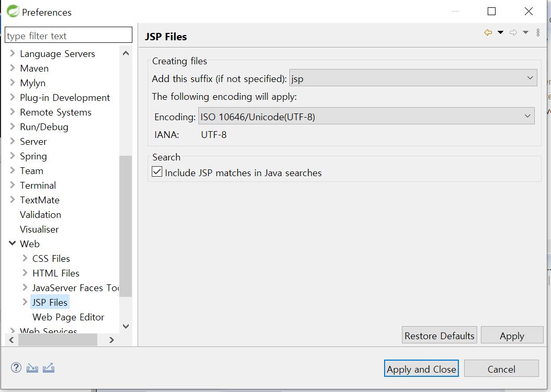Screen dimensions: 551x392
Task: Select Visualiser in the preferences tree
Action: click(39, 229)
